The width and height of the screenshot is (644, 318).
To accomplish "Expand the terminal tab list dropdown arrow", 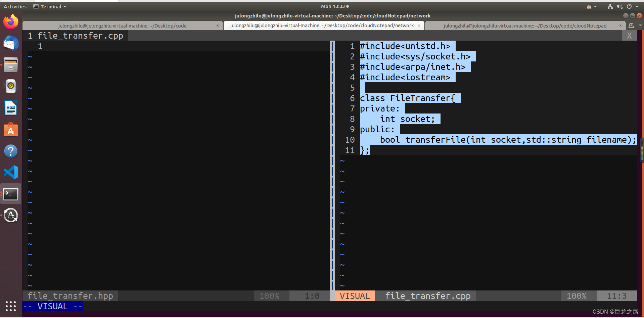I will point(640,26).
